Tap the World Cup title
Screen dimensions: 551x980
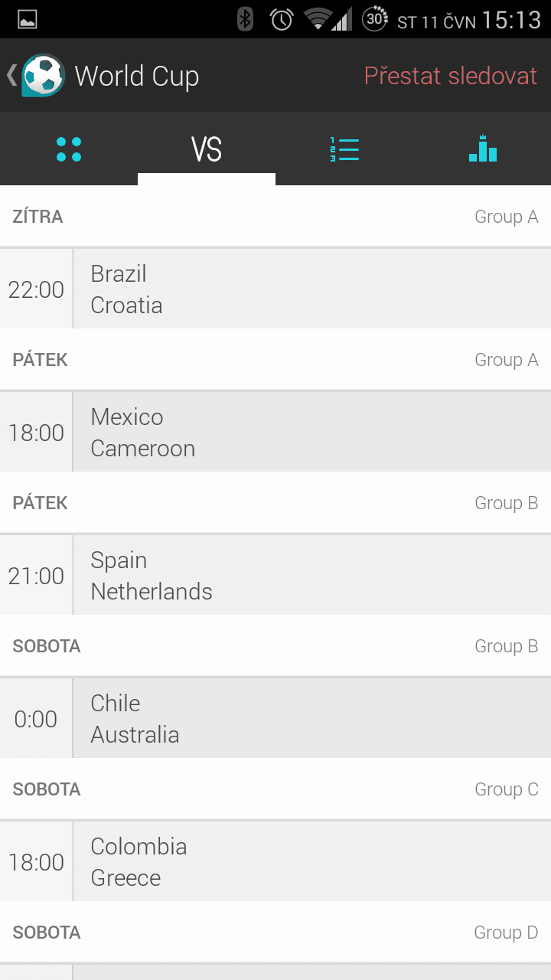(137, 76)
